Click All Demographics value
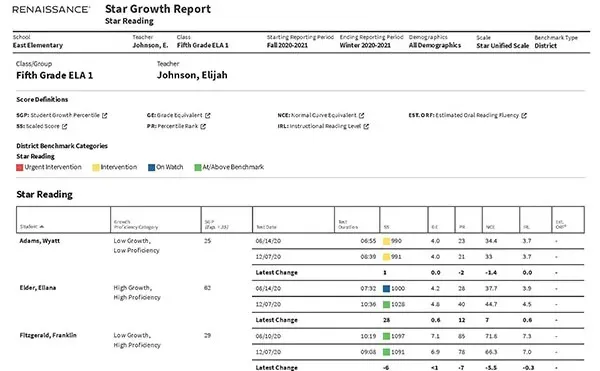 tap(435, 45)
